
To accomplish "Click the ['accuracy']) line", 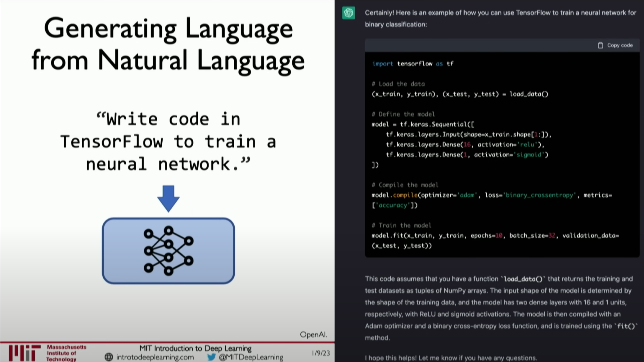I will pyautogui.click(x=395, y=205).
